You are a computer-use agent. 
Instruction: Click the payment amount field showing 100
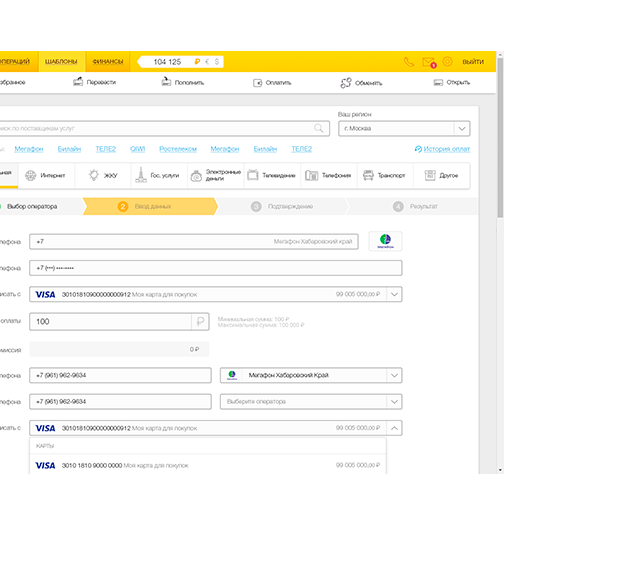tap(110, 321)
